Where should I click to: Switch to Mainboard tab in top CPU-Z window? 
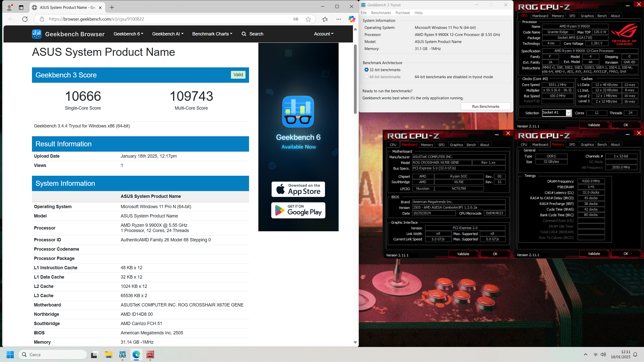pyautogui.click(x=540, y=16)
